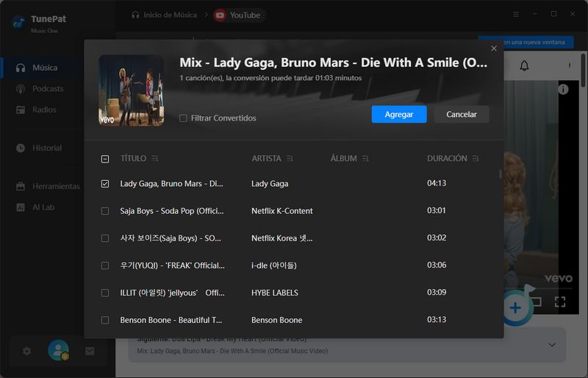Uncheck the Lady Gaga, Bruno Mars song
Image resolution: width=588 pixels, height=378 pixels.
click(105, 184)
